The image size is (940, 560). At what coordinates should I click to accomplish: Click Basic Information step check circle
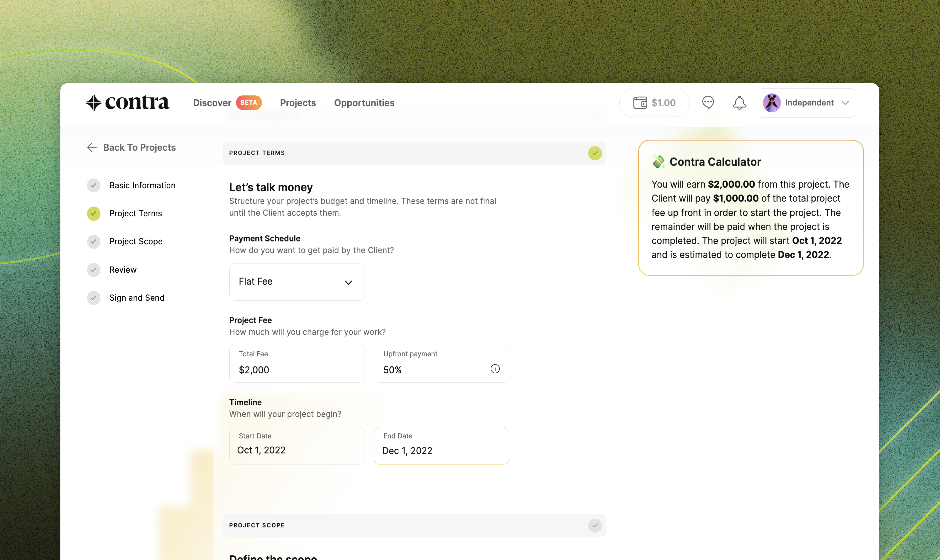click(x=94, y=185)
